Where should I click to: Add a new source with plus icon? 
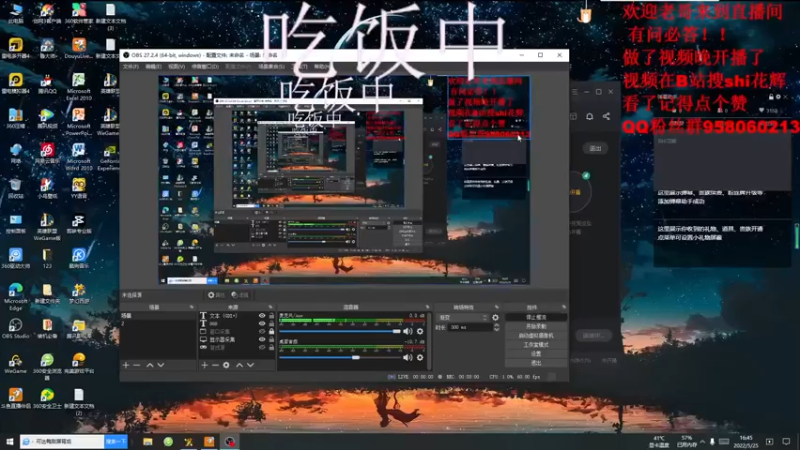[x=205, y=365]
